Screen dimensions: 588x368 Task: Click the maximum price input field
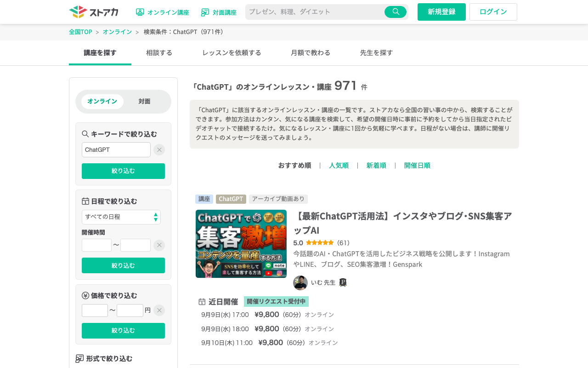coord(130,310)
